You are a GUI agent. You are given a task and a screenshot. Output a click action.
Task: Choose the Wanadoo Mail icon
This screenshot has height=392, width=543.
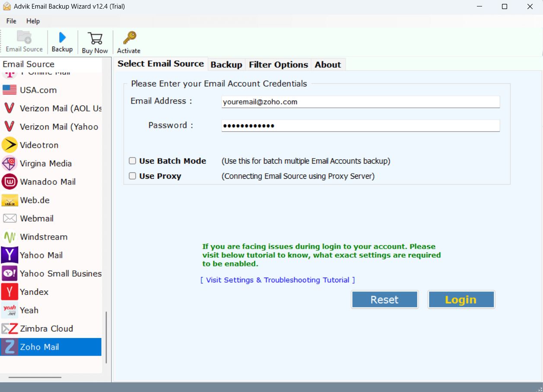10,182
